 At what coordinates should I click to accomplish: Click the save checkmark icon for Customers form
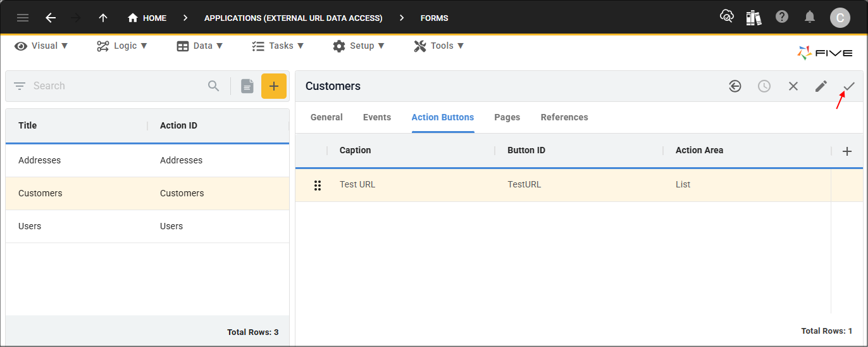[x=849, y=86]
